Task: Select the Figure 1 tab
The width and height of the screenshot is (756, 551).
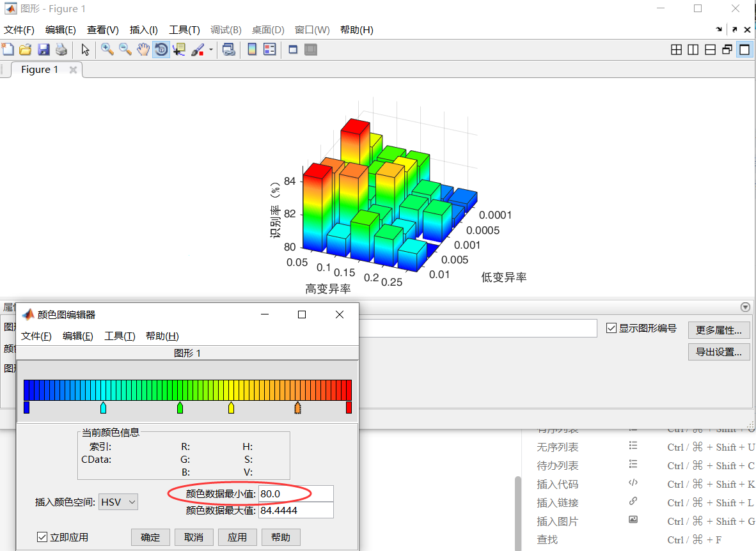Action: click(40, 70)
